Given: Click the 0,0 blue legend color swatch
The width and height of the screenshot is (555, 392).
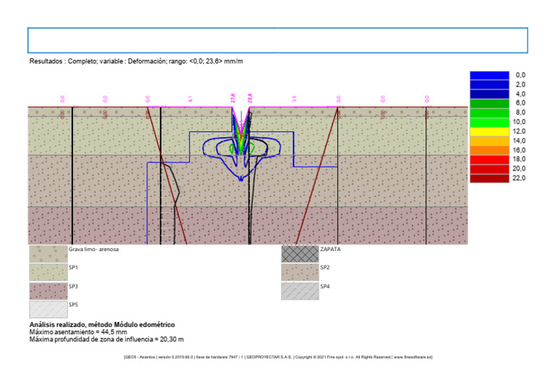Looking at the screenshot, I should (489, 75).
